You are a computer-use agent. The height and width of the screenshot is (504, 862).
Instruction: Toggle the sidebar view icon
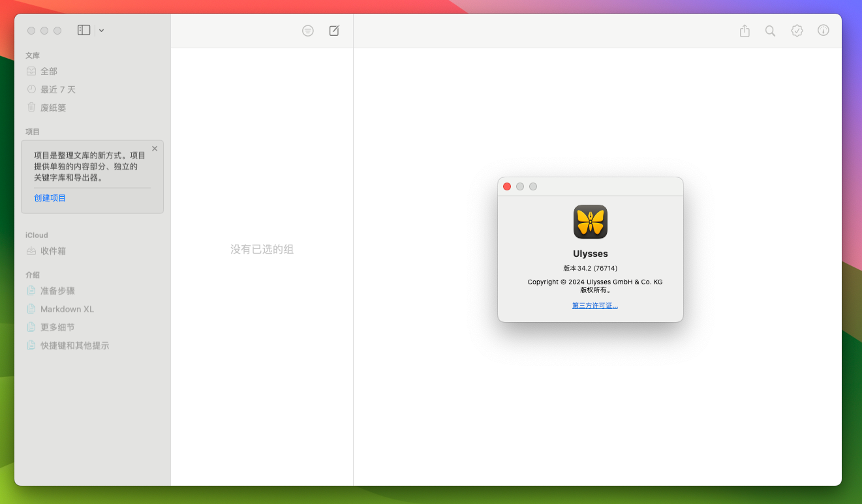[x=84, y=30]
